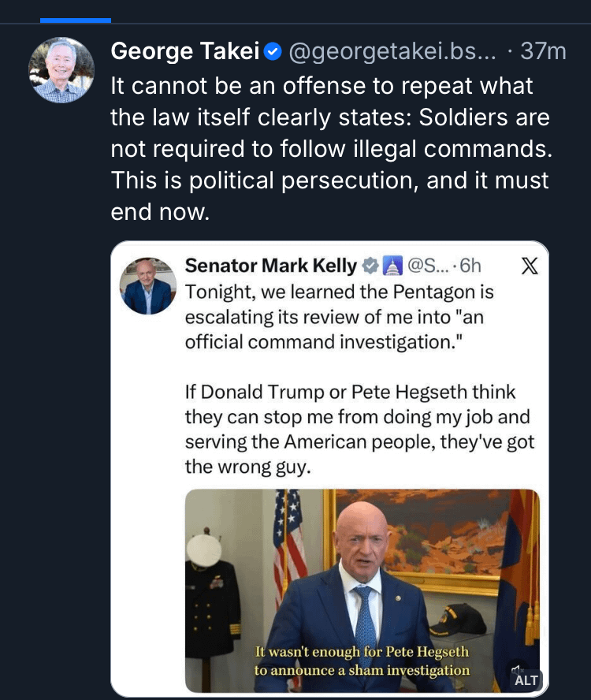The height and width of the screenshot is (700, 591).
Task: Click the post text about illegal commands
Action: (330, 150)
